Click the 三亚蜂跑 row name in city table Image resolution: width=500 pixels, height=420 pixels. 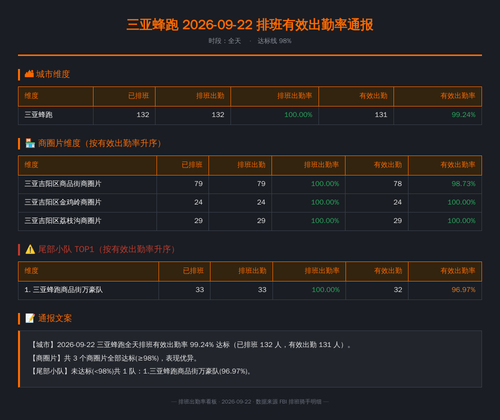38,115
